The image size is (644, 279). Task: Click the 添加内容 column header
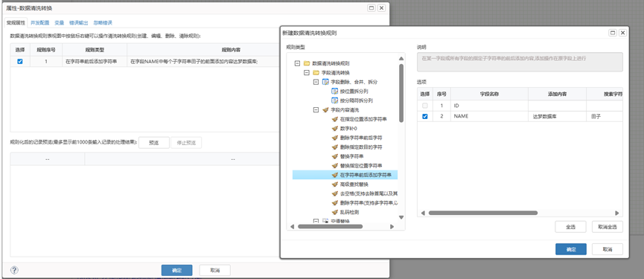pos(558,94)
